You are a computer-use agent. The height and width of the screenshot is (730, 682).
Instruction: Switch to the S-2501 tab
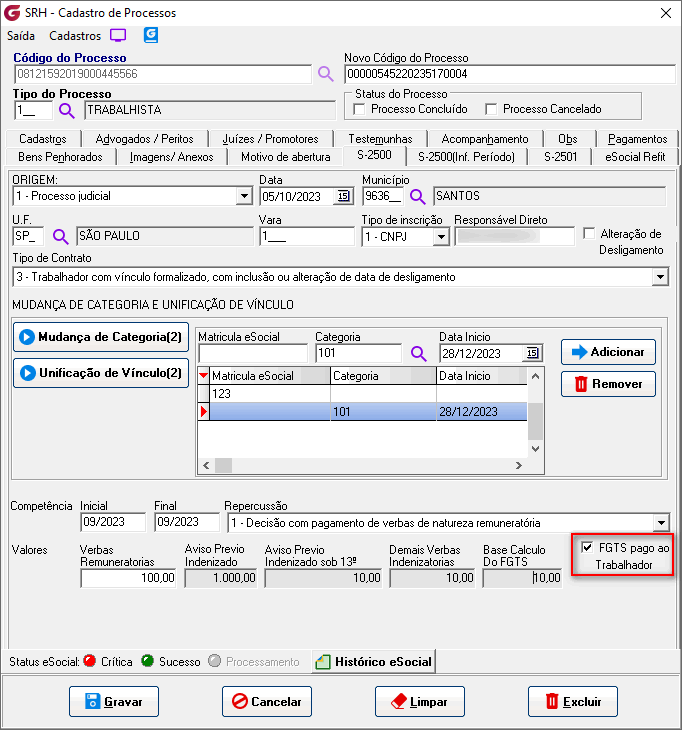[560, 156]
